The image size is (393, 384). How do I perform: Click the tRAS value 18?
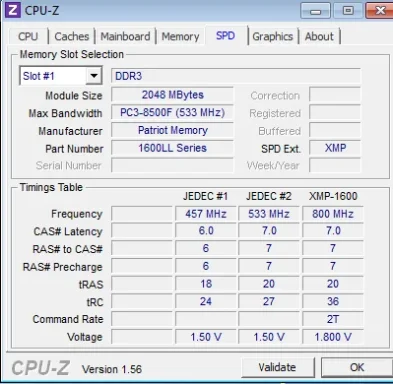(x=206, y=284)
